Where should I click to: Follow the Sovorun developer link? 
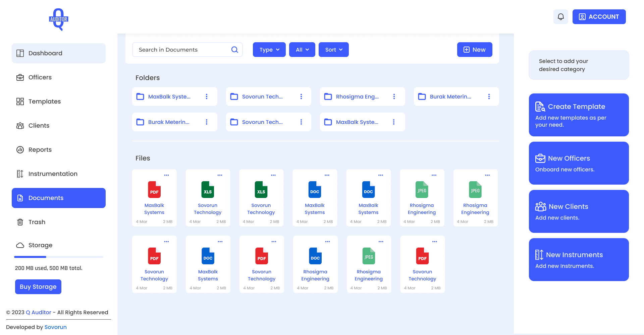coord(56,327)
